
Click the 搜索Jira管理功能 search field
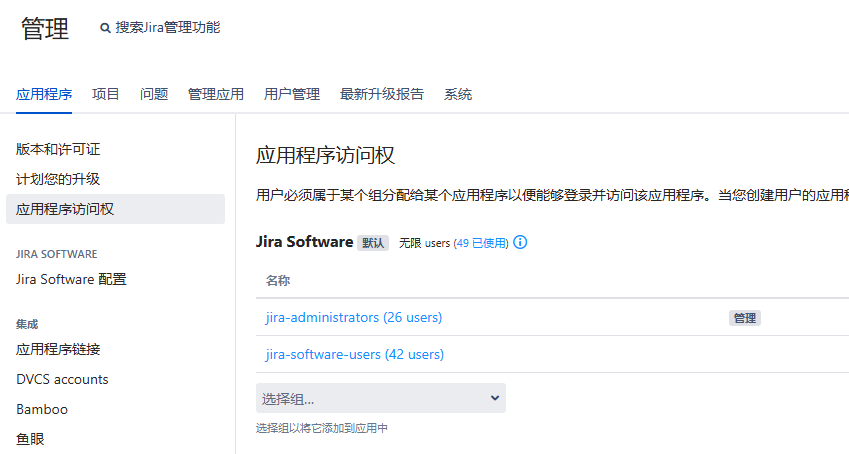[168, 28]
